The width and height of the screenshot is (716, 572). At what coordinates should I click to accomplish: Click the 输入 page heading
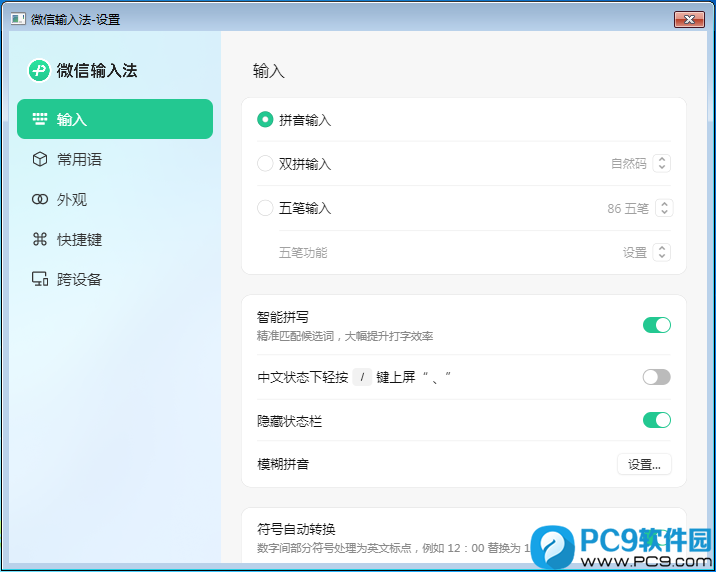268,71
